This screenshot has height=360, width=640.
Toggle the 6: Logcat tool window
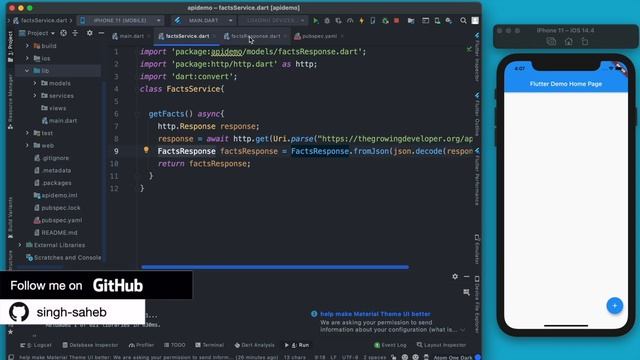point(36,345)
